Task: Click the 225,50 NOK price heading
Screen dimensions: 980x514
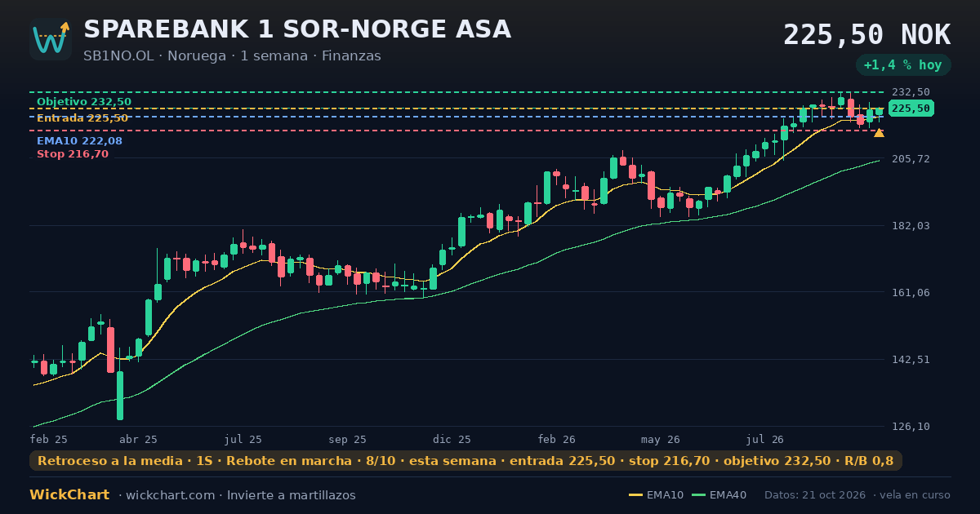Action: click(x=866, y=34)
